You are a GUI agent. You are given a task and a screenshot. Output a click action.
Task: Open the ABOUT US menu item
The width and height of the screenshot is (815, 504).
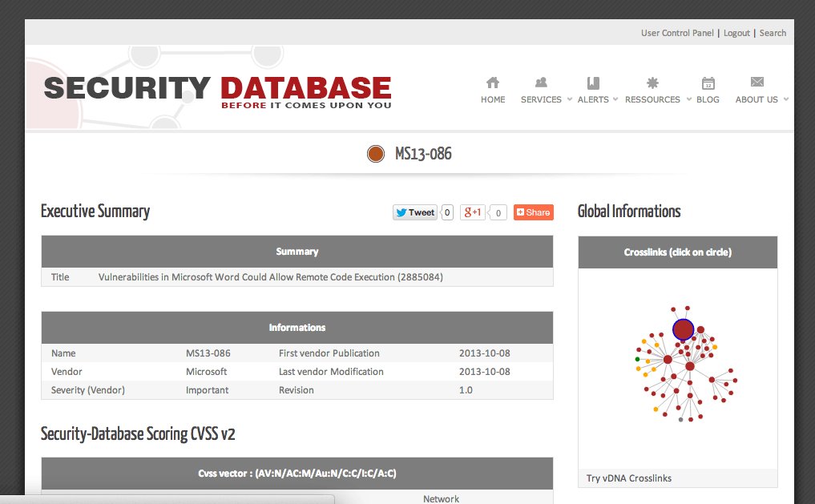pos(756,99)
